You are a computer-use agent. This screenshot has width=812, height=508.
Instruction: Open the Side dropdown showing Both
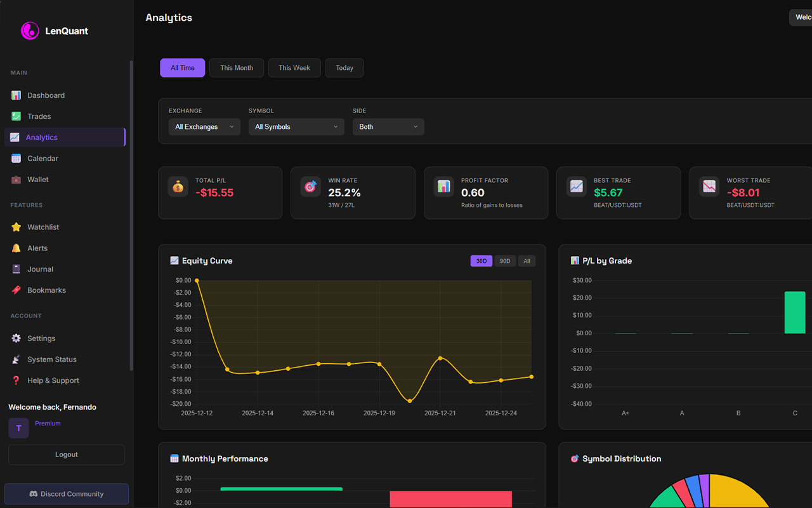388,126
